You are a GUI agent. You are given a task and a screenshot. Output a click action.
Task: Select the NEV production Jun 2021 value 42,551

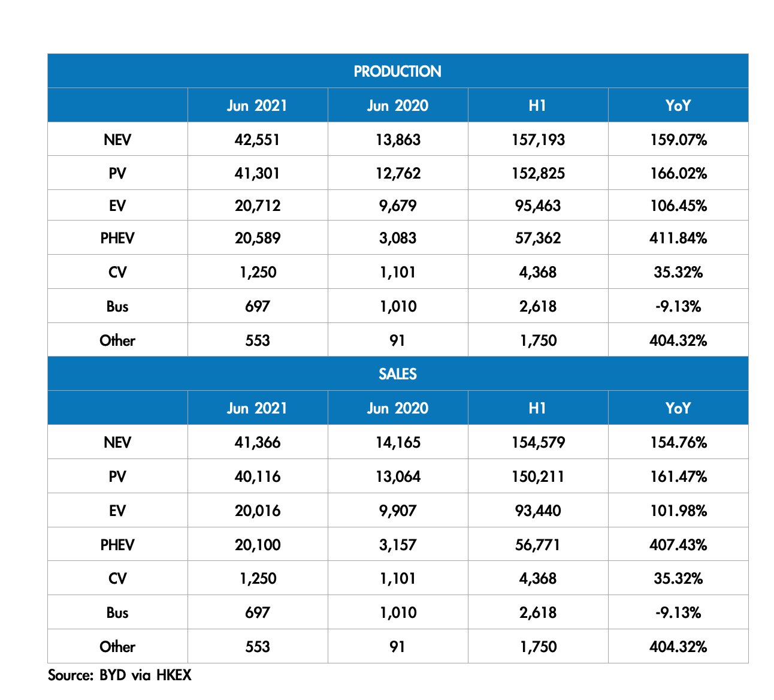257,140
